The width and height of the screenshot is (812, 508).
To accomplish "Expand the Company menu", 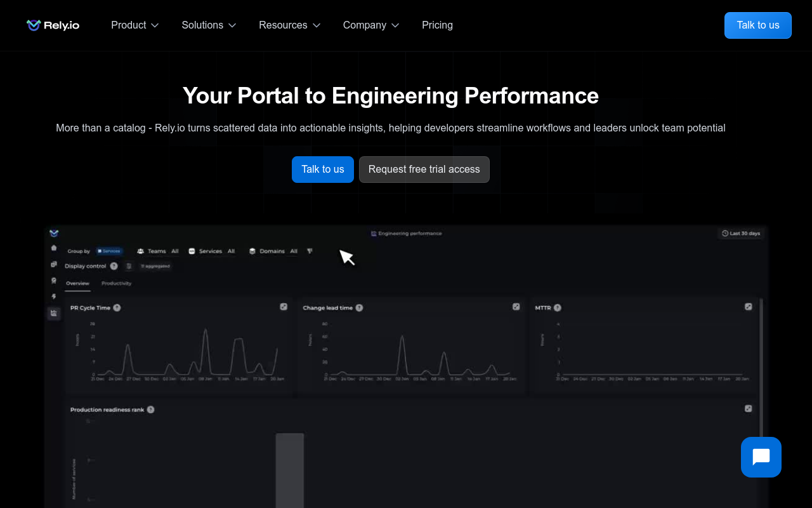I will click(371, 25).
